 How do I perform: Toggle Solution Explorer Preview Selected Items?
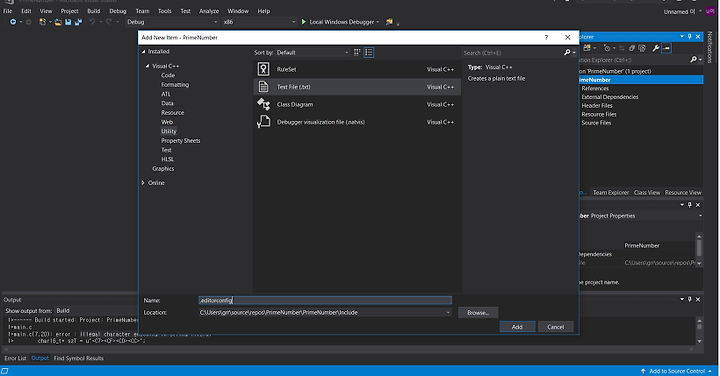pos(666,48)
